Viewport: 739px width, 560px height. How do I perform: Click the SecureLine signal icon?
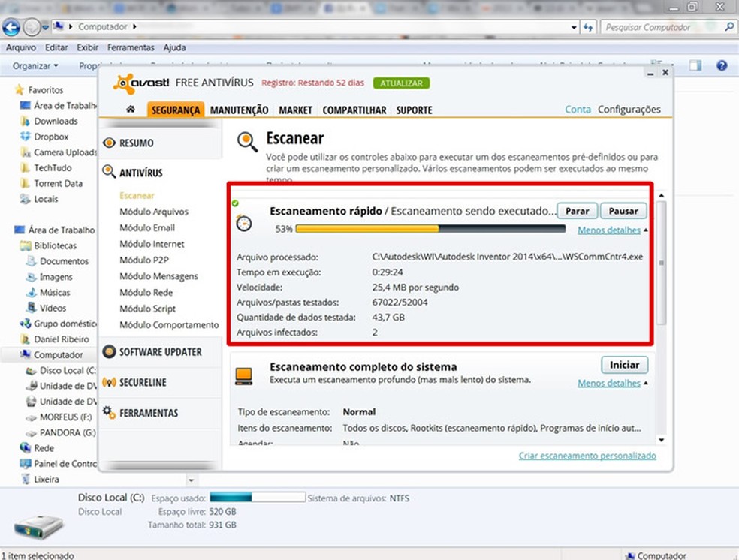point(109,382)
